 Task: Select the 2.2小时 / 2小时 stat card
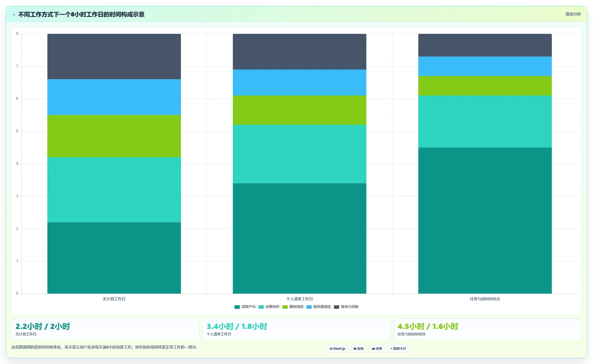(x=106, y=329)
